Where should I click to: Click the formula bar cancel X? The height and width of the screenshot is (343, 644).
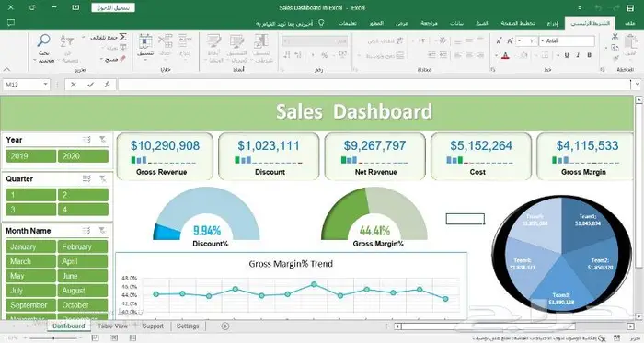pos(74,85)
